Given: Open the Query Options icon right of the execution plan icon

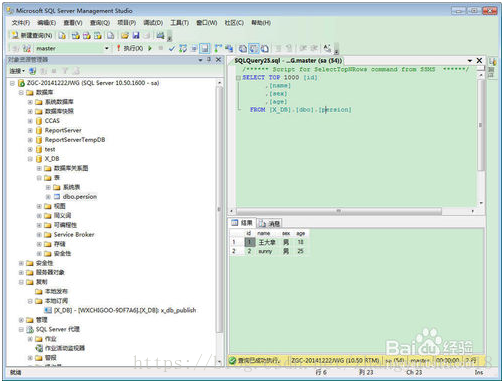Looking at the screenshot, I should [194, 48].
